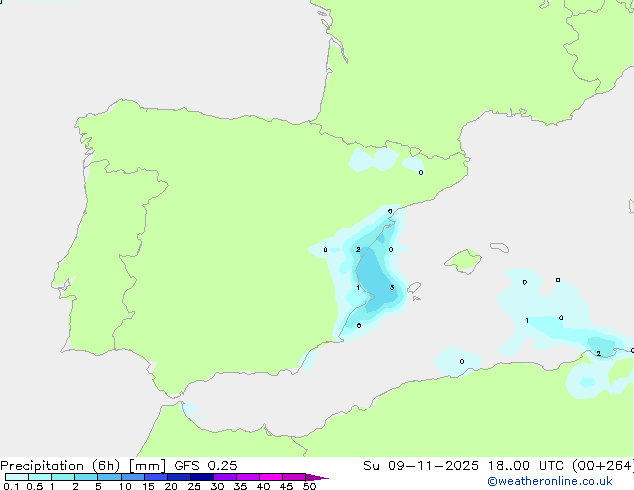Viewport: 634px width, 490px height.
Task: Select the legend swatch between 0.5 and 1
Action: 40,477
